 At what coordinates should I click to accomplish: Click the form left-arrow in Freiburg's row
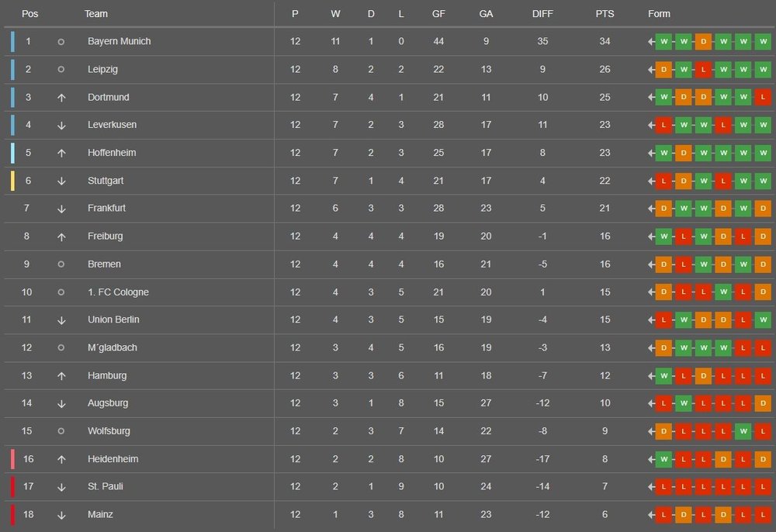(651, 237)
